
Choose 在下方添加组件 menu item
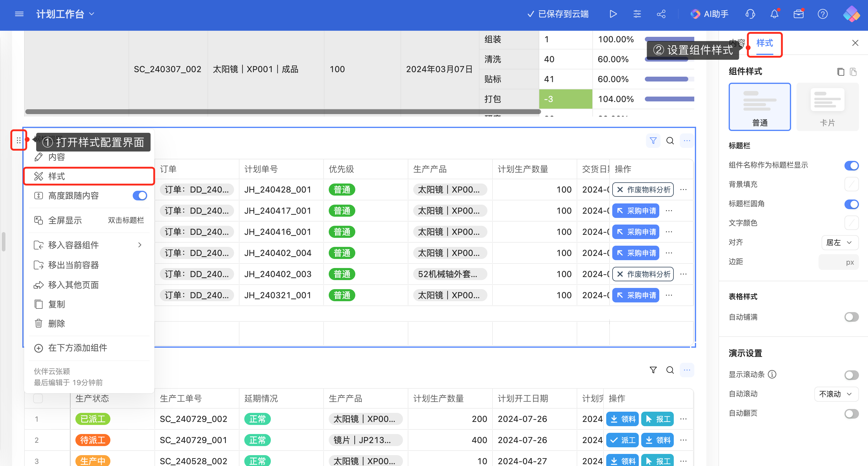89,348
